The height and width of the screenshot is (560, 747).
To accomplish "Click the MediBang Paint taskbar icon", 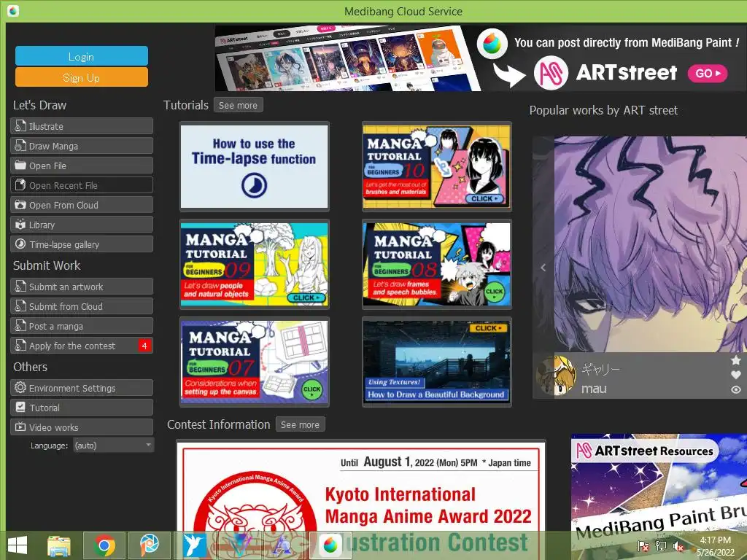I will pyautogui.click(x=330, y=545).
